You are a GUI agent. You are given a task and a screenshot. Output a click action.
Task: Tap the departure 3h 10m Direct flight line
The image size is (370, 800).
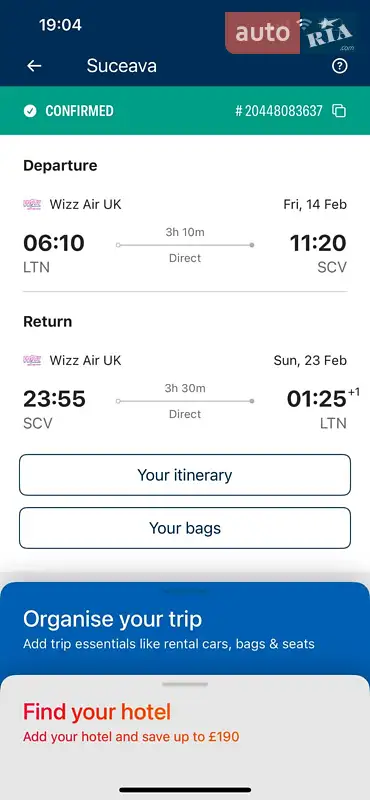coord(185,245)
